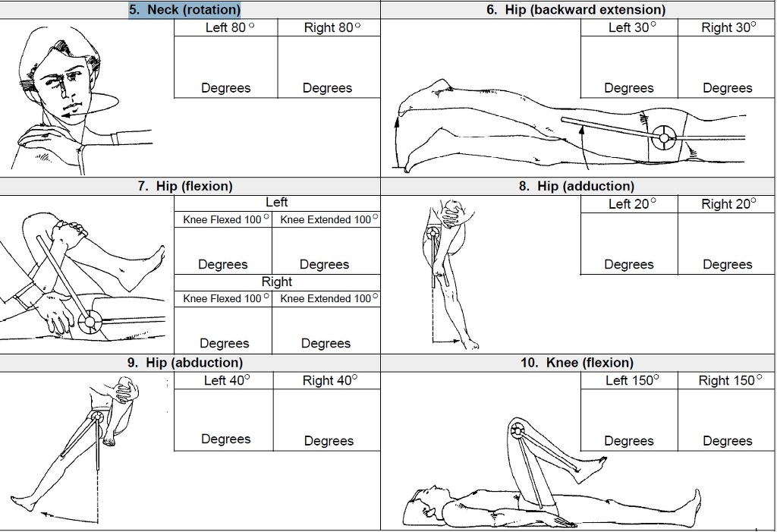This screenshot has width=777, height=532.
Task: Click the Hip abduction Right 40° degrees cell
Action: [328, 420]
